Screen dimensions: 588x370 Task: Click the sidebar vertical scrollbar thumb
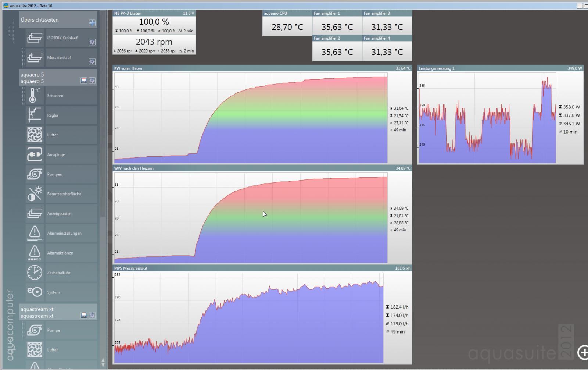(103, 114)
